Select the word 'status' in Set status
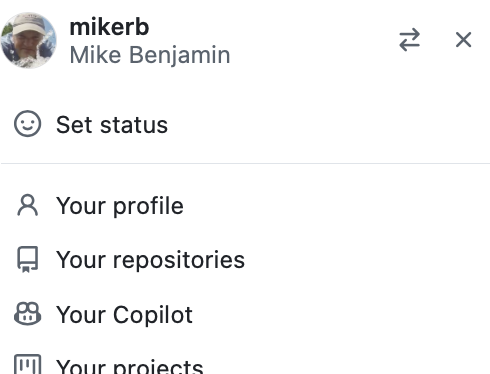 coord(134,125)
